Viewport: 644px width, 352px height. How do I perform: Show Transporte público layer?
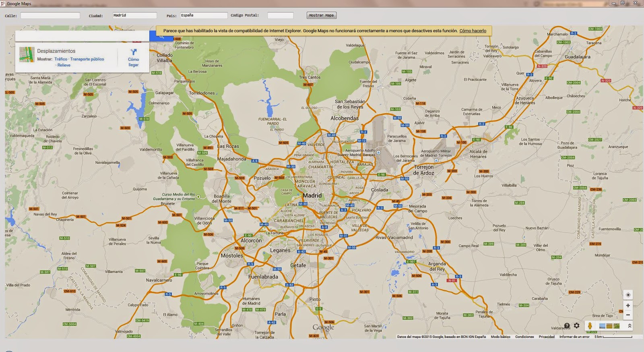click(x=87, y=59)
